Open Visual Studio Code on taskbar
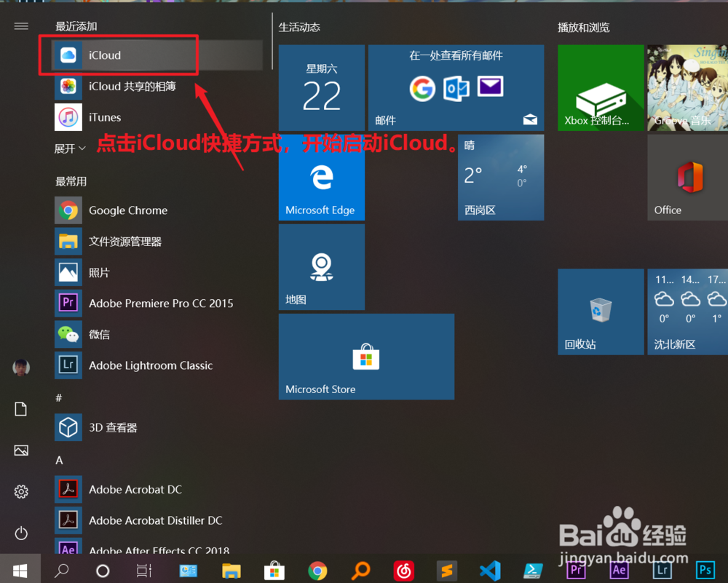Viewport: 728px width, 583px height. (490, 571)
